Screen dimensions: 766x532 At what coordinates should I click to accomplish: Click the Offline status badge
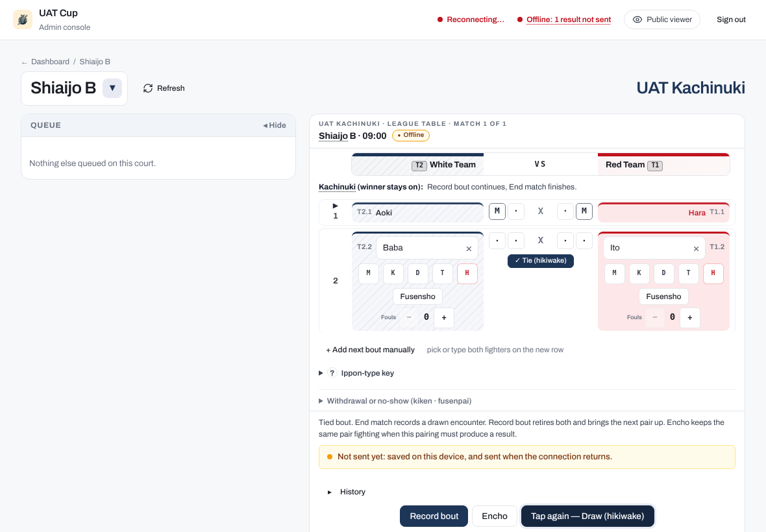point(411,135)
